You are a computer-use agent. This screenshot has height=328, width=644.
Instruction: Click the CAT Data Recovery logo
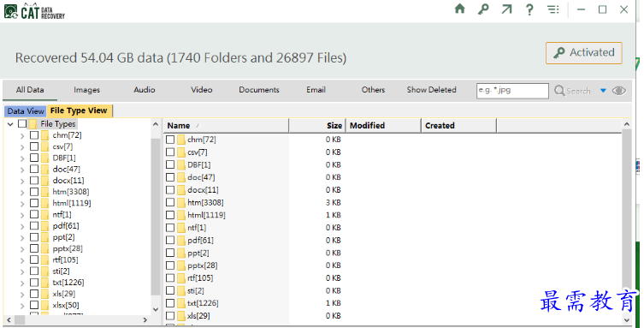(x=34, y=11)
